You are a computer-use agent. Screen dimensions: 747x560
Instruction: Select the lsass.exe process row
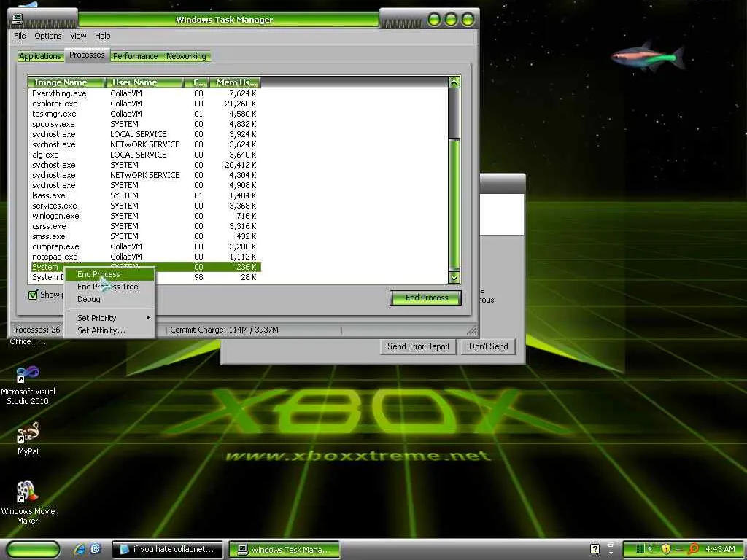(x=144, y=195)
